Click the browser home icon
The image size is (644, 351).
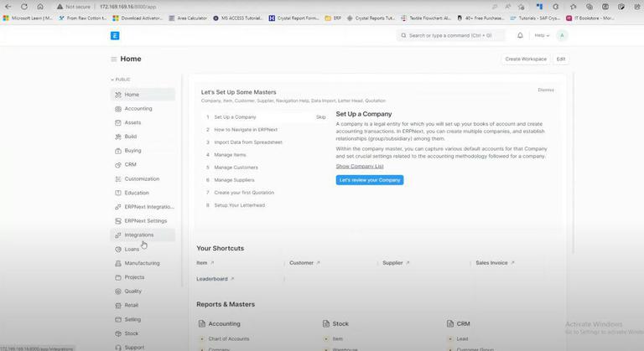tap(40, 7)
